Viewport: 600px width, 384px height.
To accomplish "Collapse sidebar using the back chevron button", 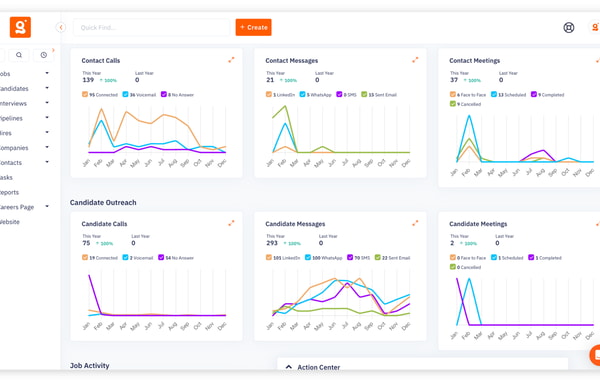I will pyautogui.click(x=60, y=28).
